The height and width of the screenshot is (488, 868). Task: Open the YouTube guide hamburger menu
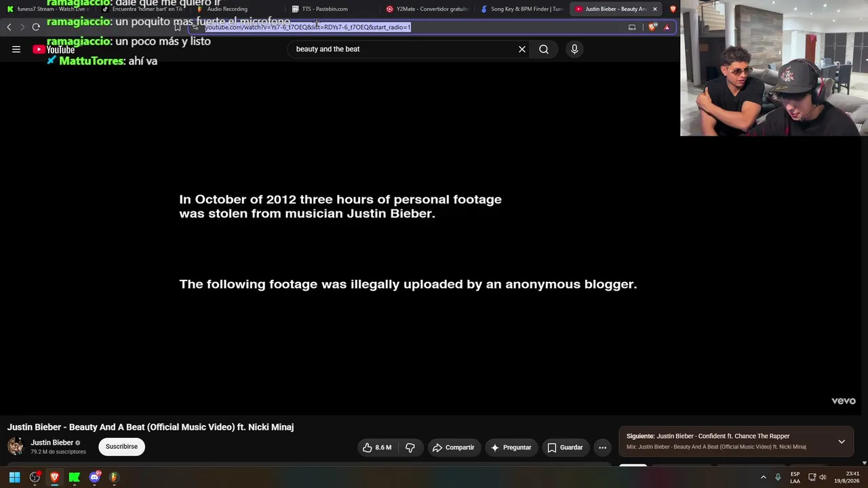pos(16,49)
